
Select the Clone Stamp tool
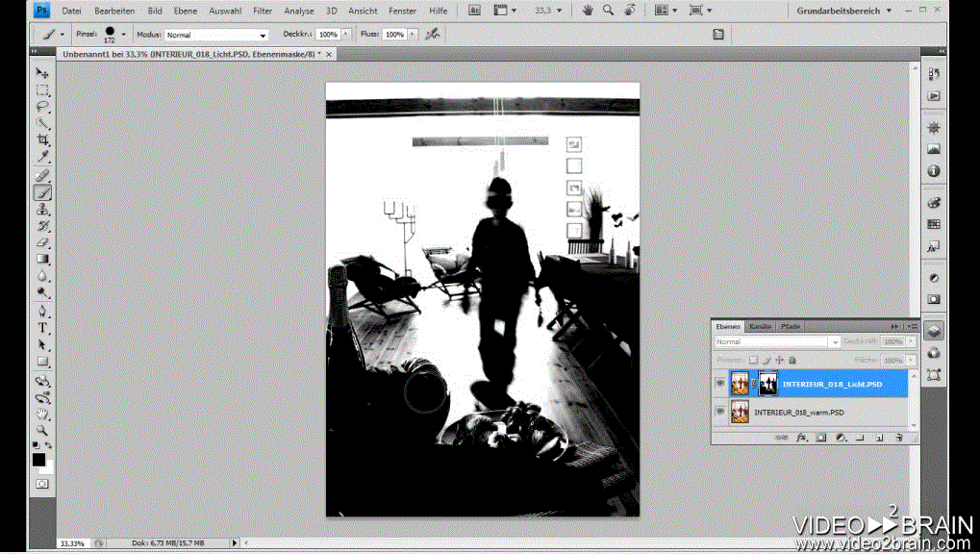coord(42,209)
